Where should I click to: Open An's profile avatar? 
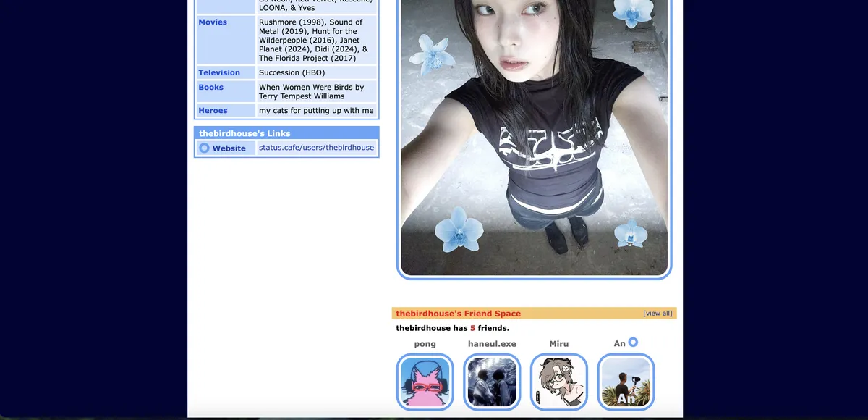pos(626,382)
